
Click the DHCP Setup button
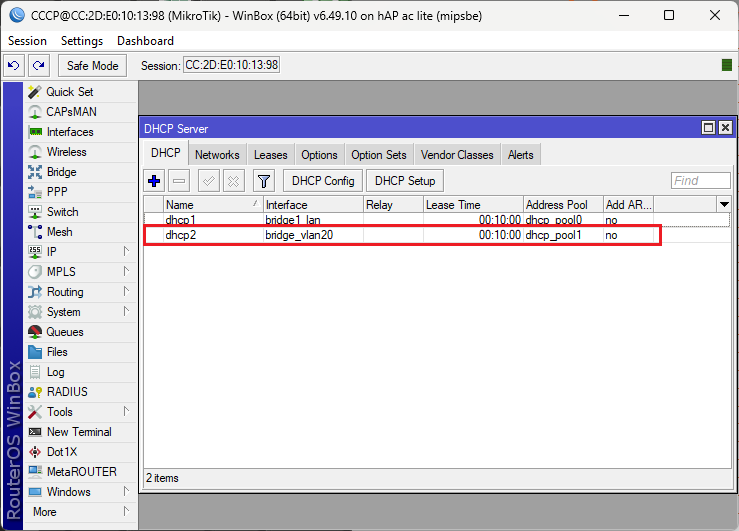point(405,181)
